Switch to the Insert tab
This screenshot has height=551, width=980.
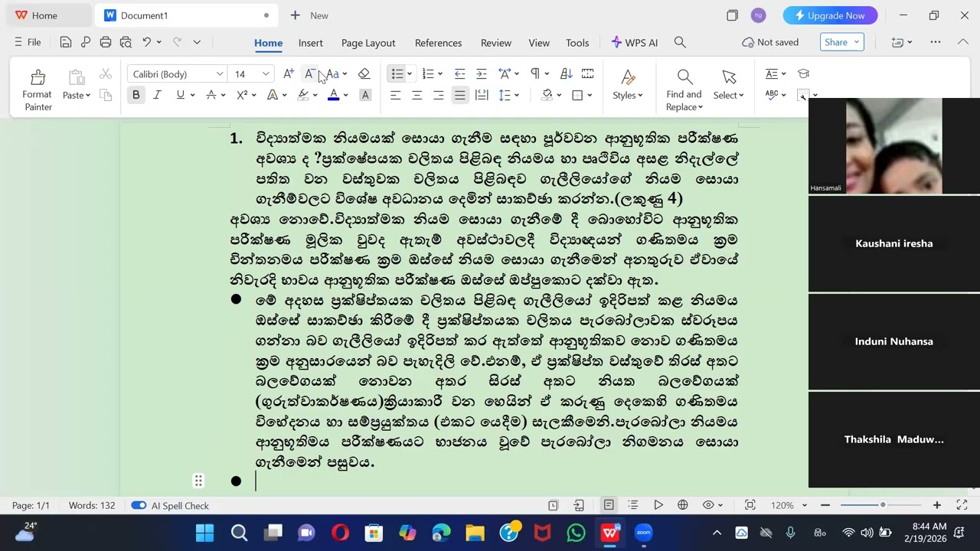[311, 43]
